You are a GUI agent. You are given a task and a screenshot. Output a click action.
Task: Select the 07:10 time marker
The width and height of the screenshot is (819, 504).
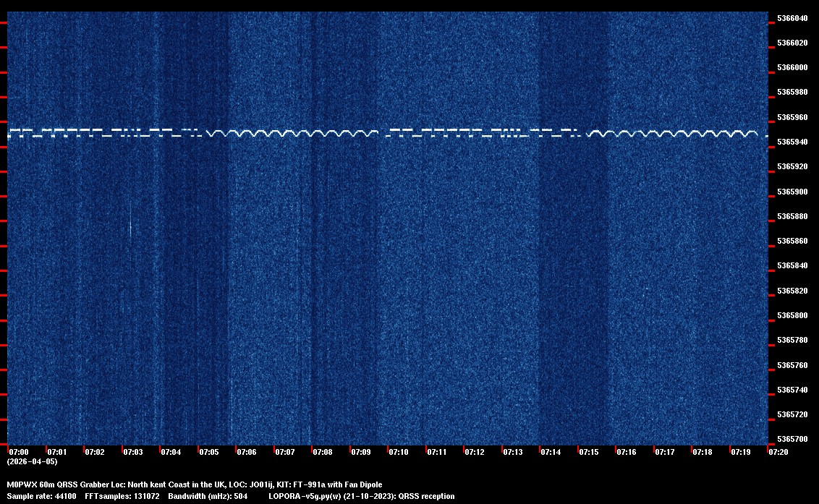pyautogui.click(x=399, y=452)
